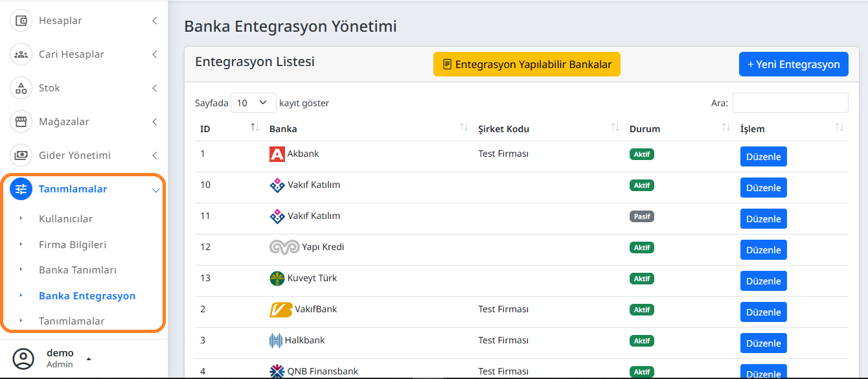Sort the table by Banka column arrows

(464, 128)
